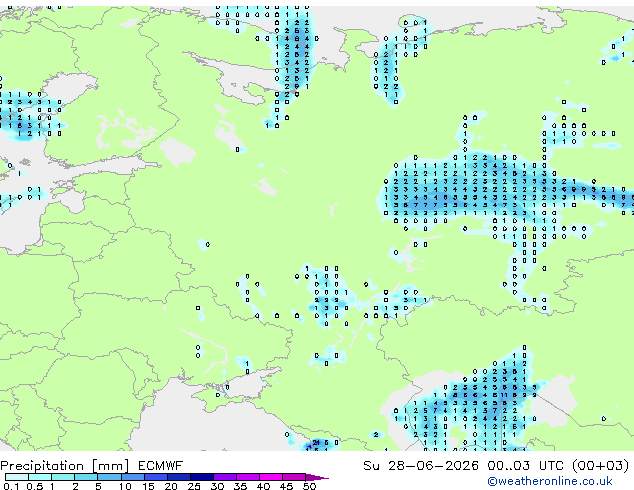Click the 20–25 mm dark blue swatch

[x=179, y=477]
